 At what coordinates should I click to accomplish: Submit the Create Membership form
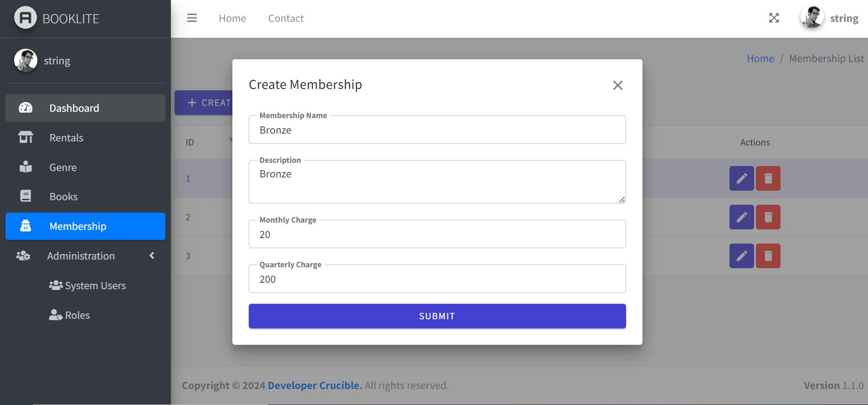(x=437, y=316)
